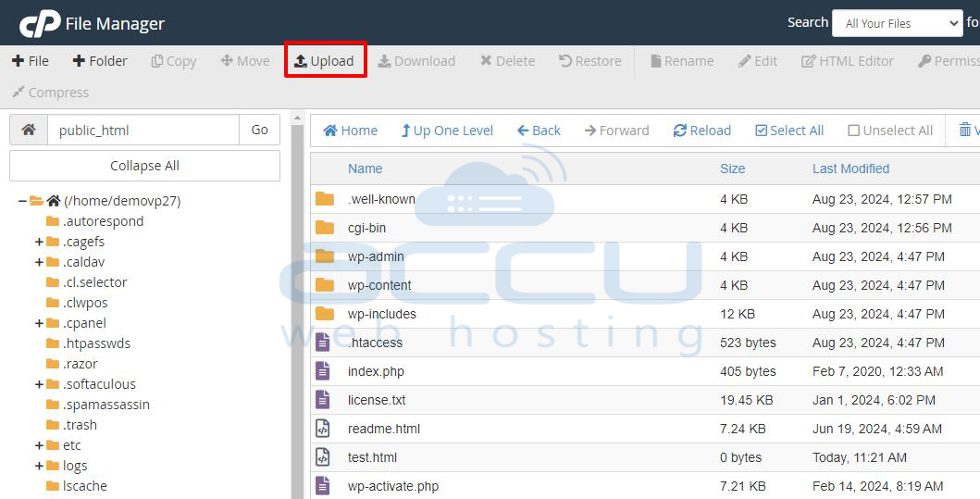Click the Rename toolbar button
The width and height of the screenshot is (980, 499).
682,61
